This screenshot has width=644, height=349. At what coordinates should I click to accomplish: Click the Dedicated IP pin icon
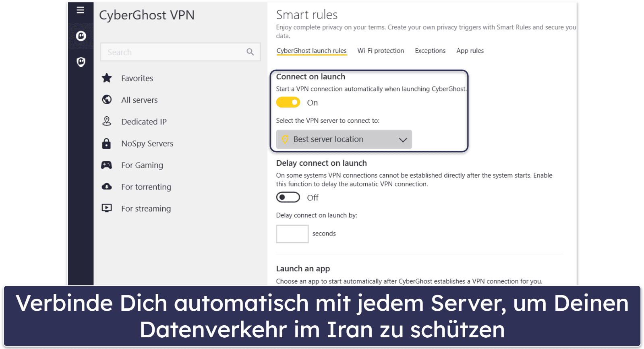(x=107, y=121)
